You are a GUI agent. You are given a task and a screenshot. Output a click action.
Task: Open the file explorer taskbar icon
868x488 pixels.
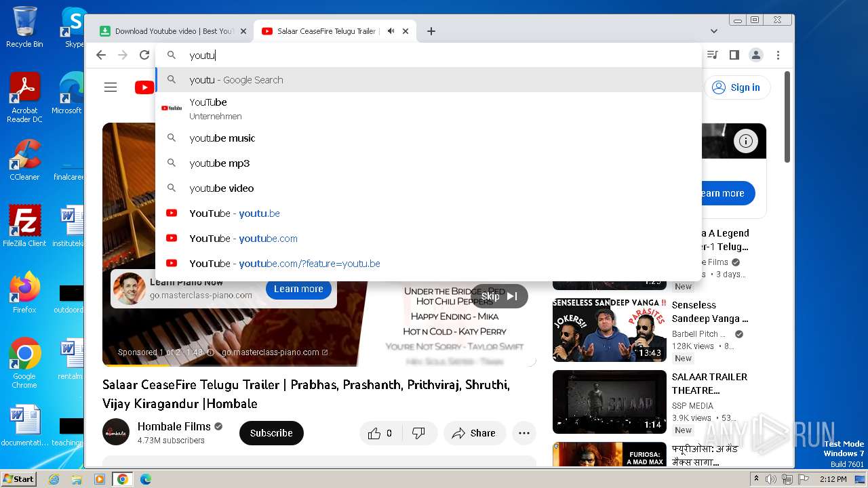point(77,479)
